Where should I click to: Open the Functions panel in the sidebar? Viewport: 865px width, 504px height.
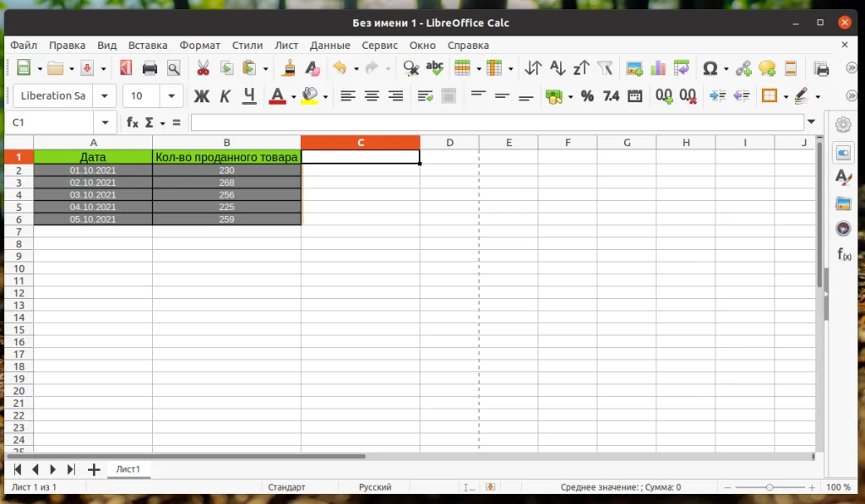click(842, 252)
